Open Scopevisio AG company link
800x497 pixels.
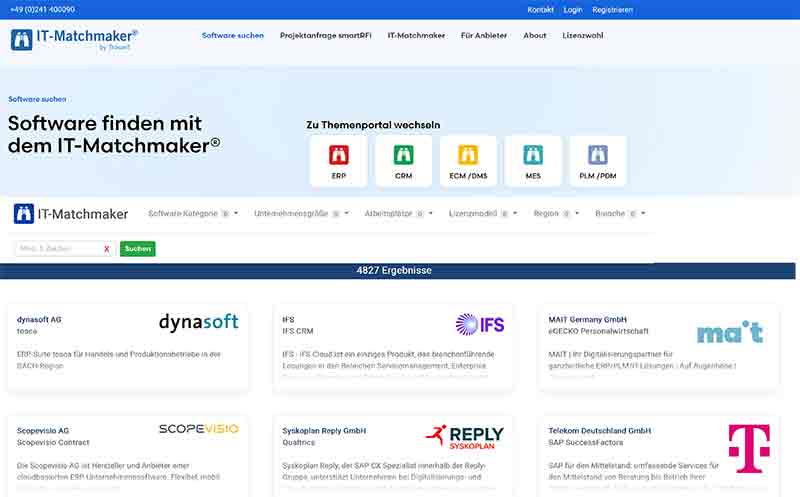coord(43,431)
